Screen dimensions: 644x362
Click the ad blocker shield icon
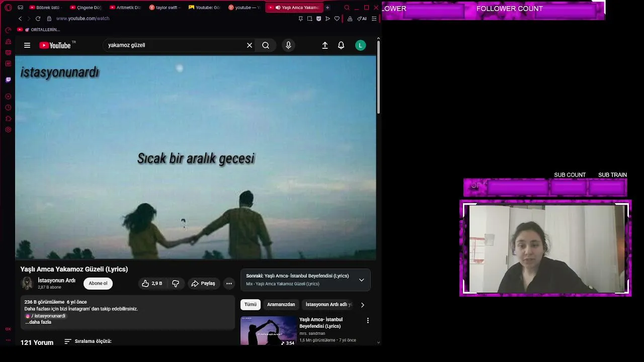pos(318,19)
